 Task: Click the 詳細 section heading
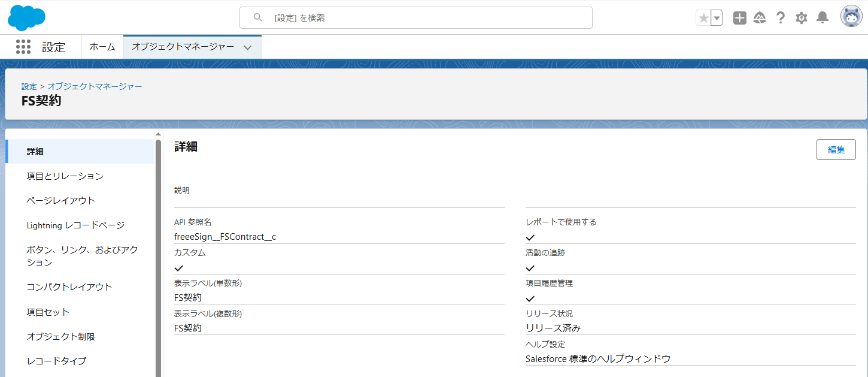tap(186, 147)
